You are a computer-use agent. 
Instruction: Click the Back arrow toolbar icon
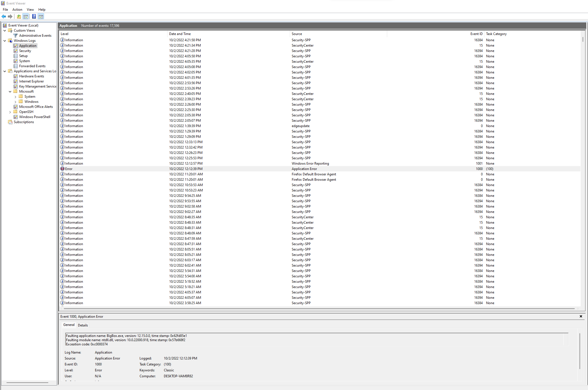click(x=4, y=17)
